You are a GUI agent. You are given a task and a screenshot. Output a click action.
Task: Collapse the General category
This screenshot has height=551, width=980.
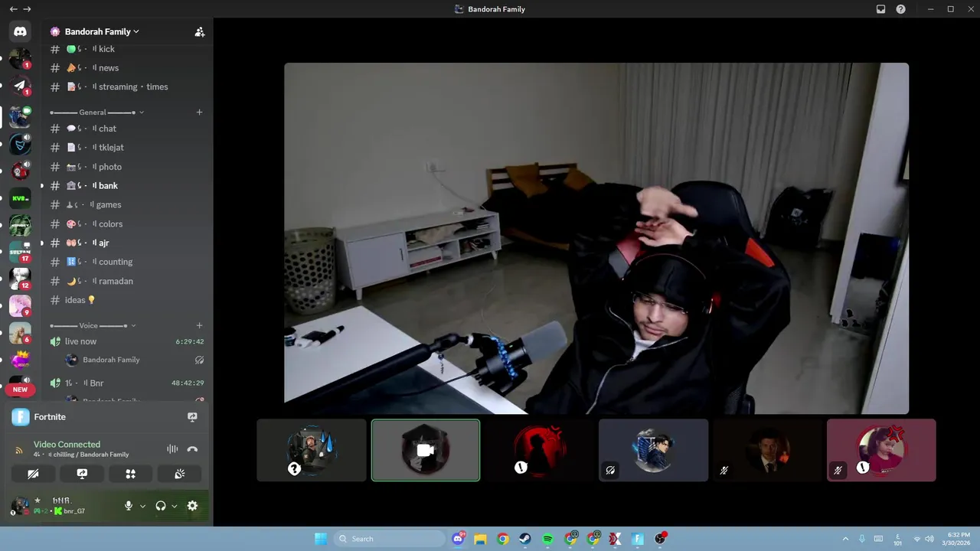(97, 112)
